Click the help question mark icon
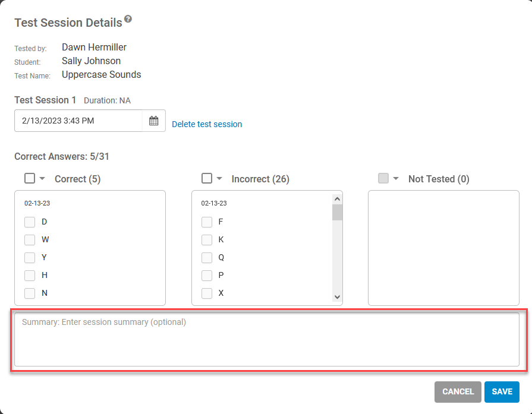 click(128, 18)
